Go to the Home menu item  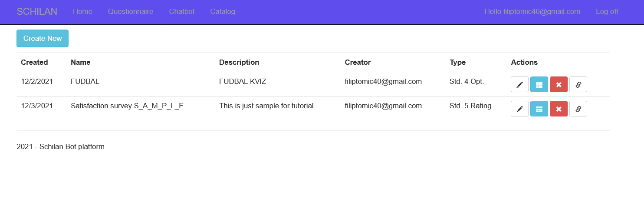pyautogui.click(x=82, y=12)
